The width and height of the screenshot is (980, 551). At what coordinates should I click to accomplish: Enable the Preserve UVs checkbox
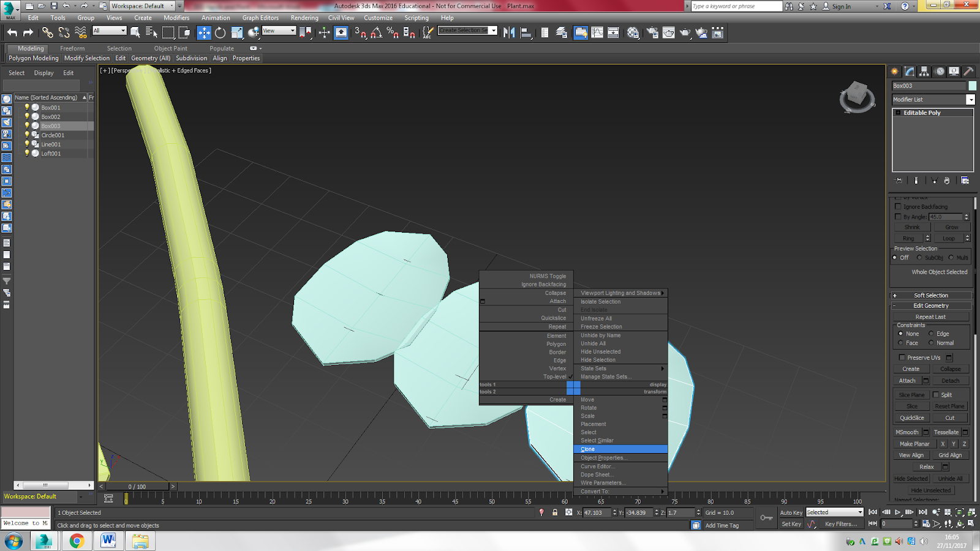pos(902,358)
